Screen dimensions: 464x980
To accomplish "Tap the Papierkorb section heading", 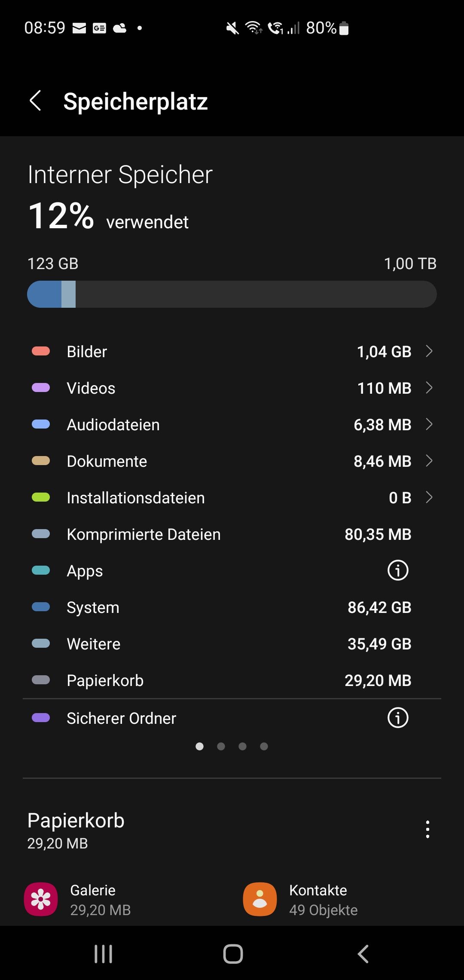I will 76,821.
